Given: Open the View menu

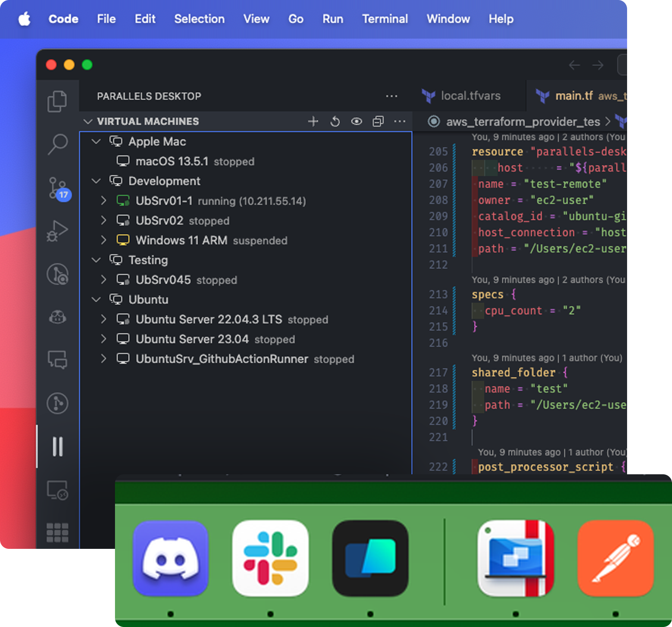Looking at the screenshot, I should (x=256, y=19).
